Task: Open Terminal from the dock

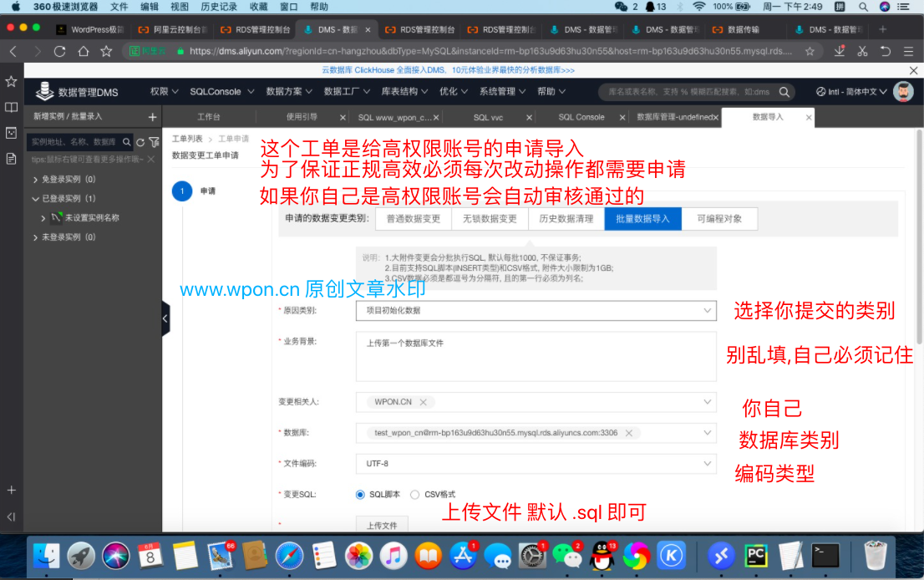Action: 825,556
